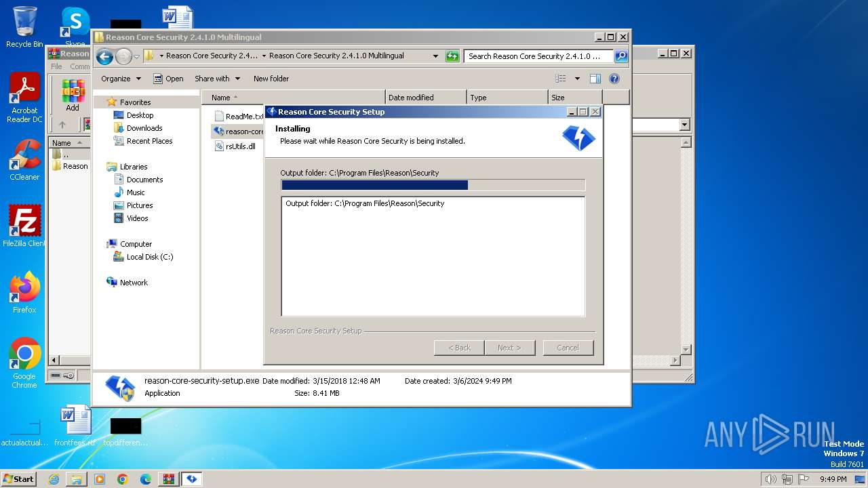The width and height of the screenshot is (868, 488).
Task: Click volume speaker tray icon
Action: [770, 479]
